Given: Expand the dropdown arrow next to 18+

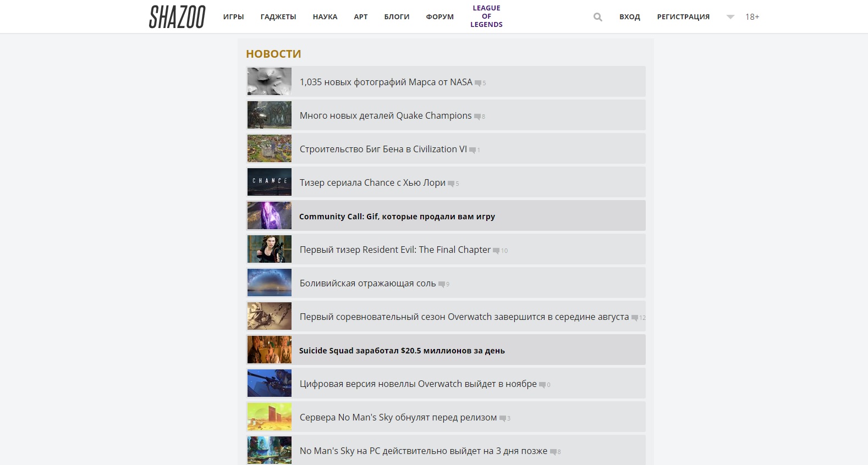Looking at the screenshot, I should pos(730,17).
